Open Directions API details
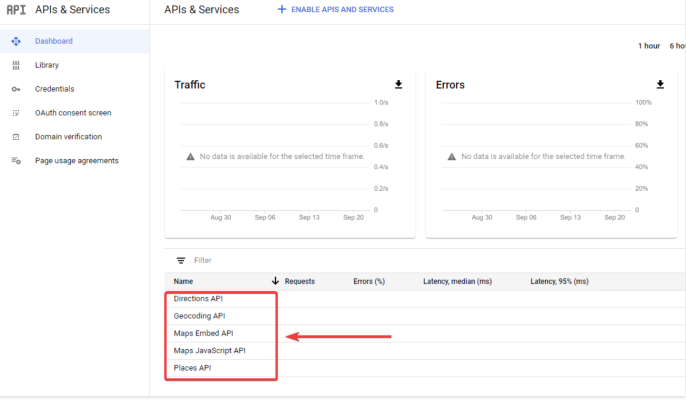 coord(198,298)
